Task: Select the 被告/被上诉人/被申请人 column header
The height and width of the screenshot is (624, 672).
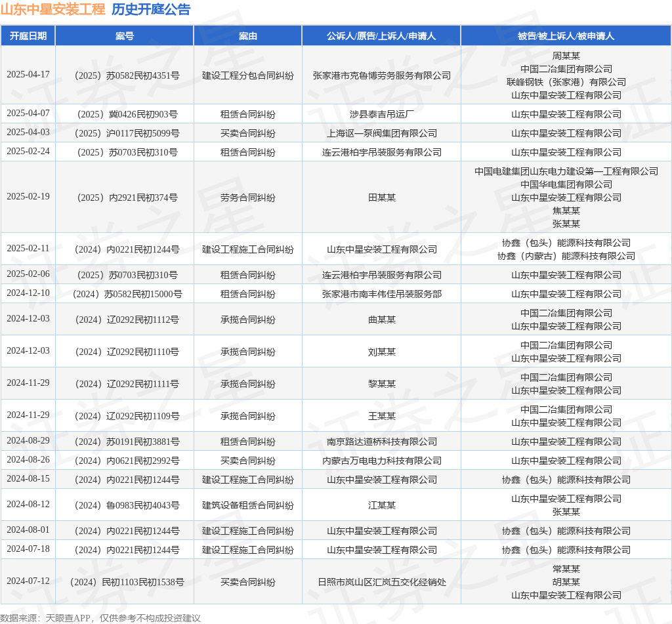Action: 566,36
